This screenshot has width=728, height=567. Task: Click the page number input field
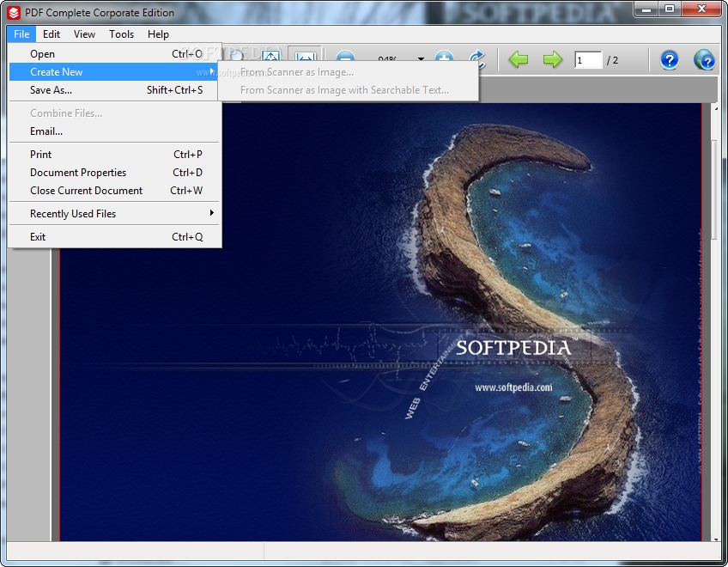point(588,60)
